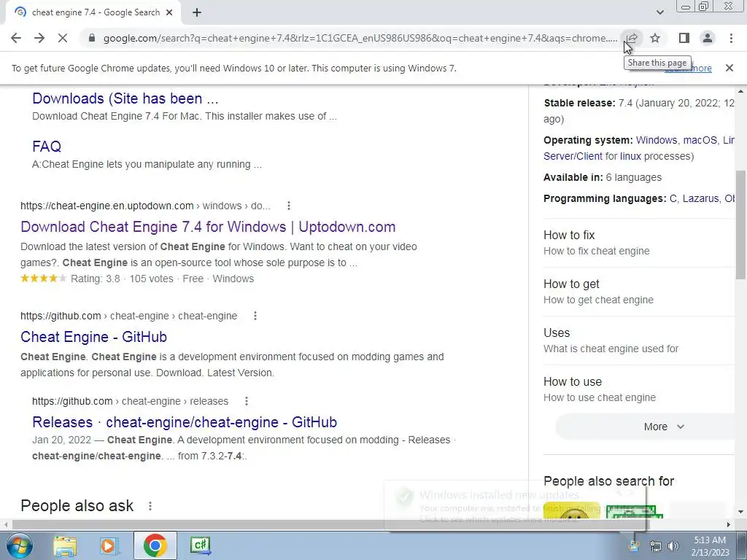
Task: Open Chrome three-dot menu
Action: point(731,38)
